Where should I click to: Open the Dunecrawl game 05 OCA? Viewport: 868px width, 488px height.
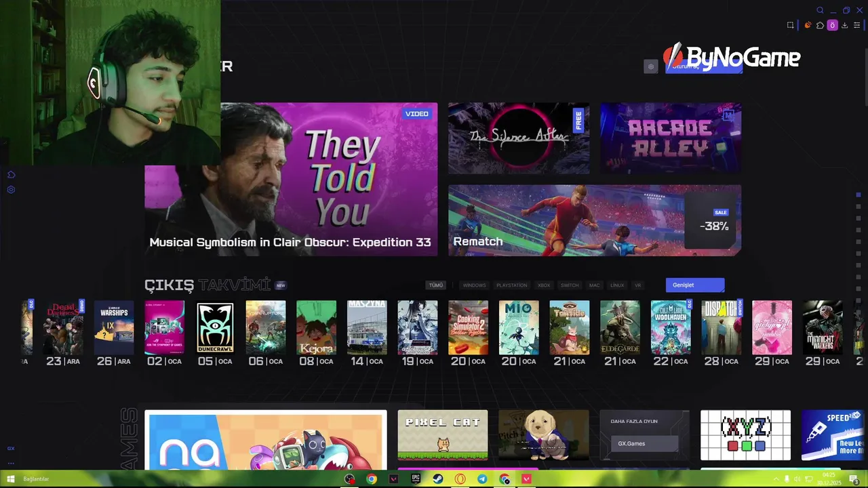pyautogui.click(x=215, y=328)
